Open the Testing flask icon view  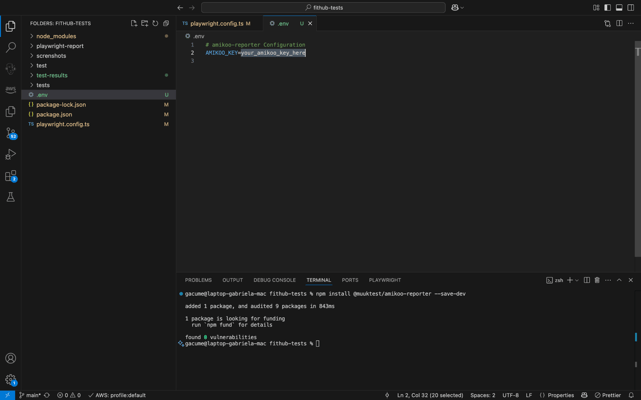(x=11, y=197)
